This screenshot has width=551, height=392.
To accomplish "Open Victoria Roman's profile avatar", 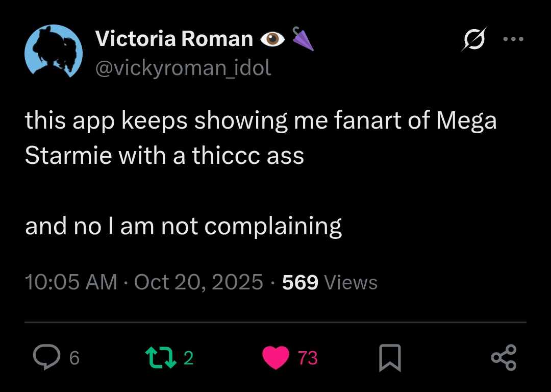I will 54,53.
